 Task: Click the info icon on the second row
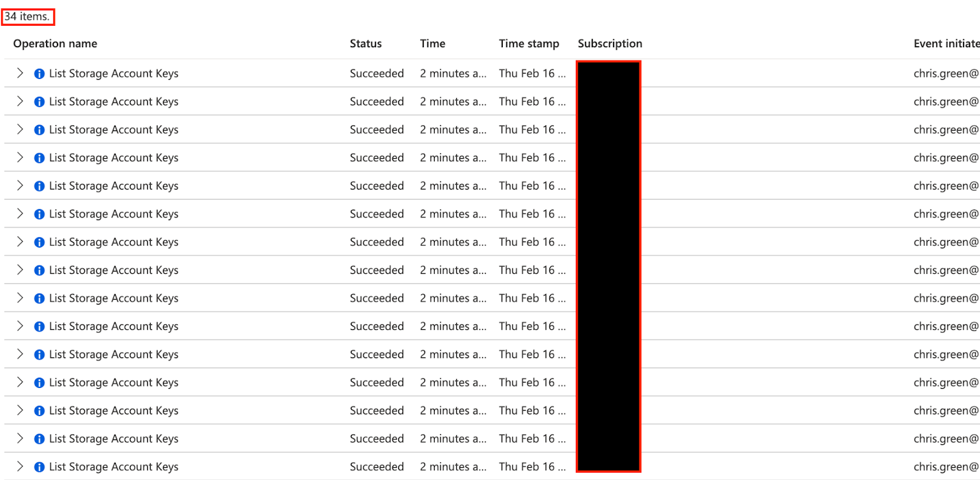(39, 101)
